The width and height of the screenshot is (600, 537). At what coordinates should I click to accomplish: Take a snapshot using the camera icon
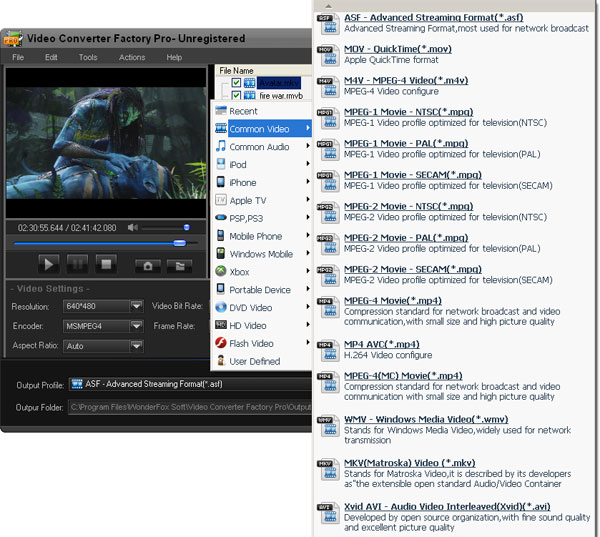pyautogui.click(x=148, y=265)
